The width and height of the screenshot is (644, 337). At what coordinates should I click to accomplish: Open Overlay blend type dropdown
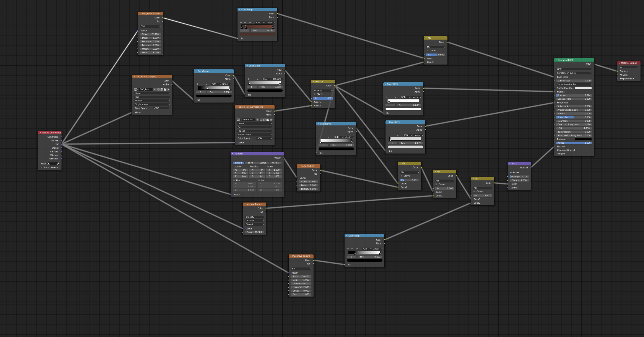(323, 91)
